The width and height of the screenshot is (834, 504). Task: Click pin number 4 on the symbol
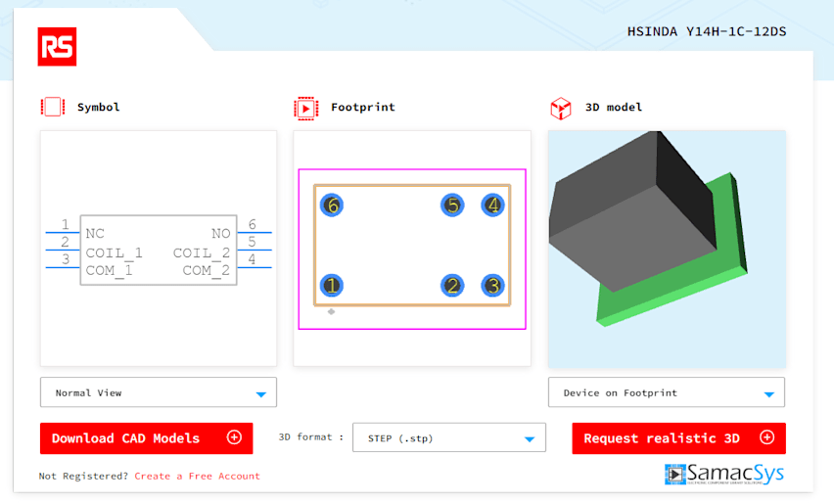[253, 259]
